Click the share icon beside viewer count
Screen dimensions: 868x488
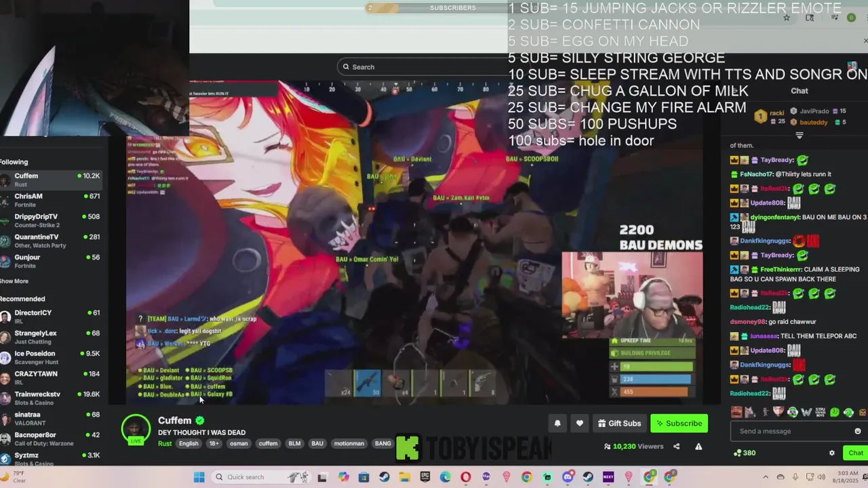[676, 446]
